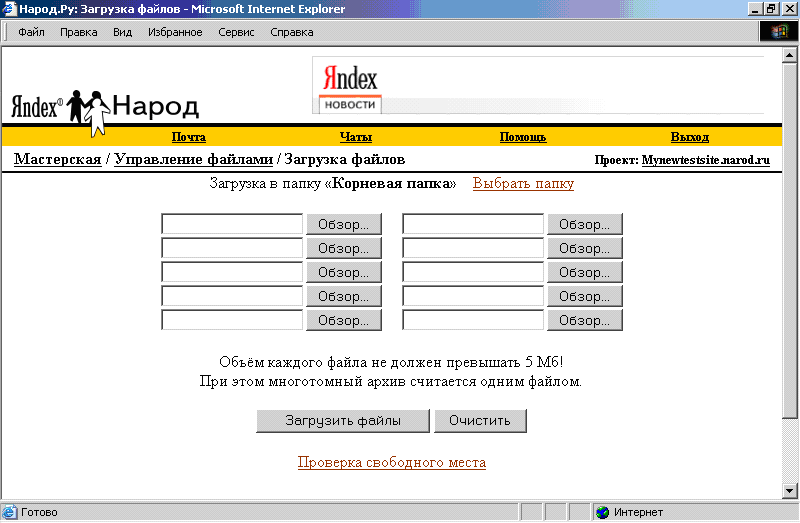The width and height of the screenshot is (800, 523).
Task: Click the third left file path field
Action: [x=232, y=272]
